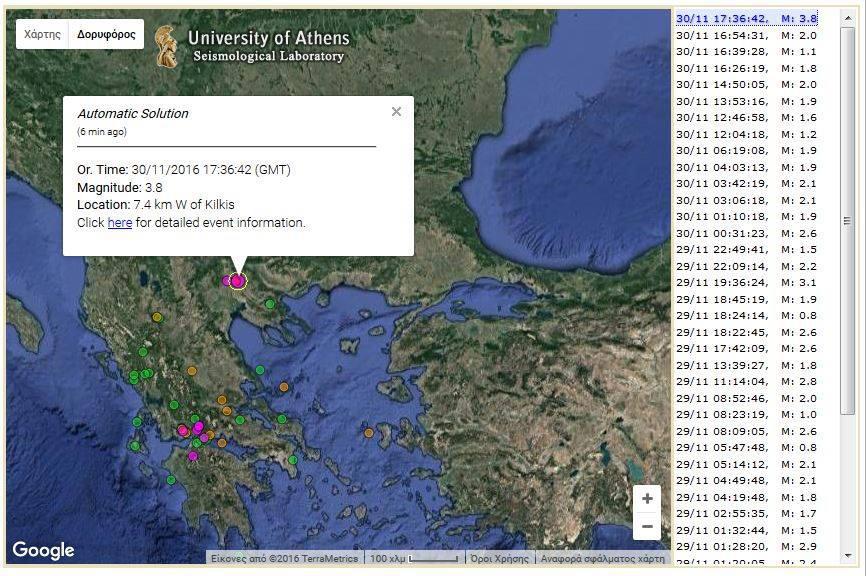866x576 pixels.
Task: Select event 29/11 01:28:20 M: 2.9
Action: 746,546
